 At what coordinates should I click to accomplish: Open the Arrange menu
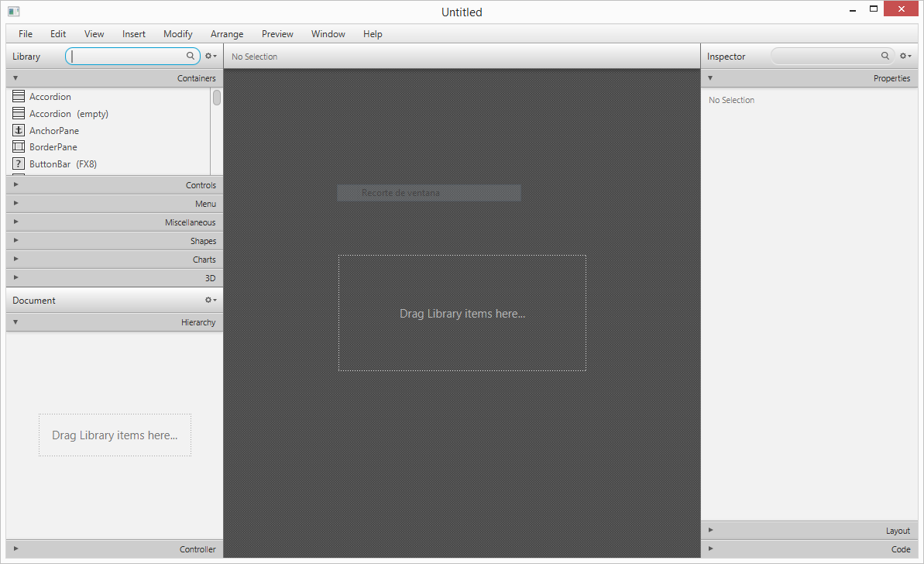pos(227,34)
